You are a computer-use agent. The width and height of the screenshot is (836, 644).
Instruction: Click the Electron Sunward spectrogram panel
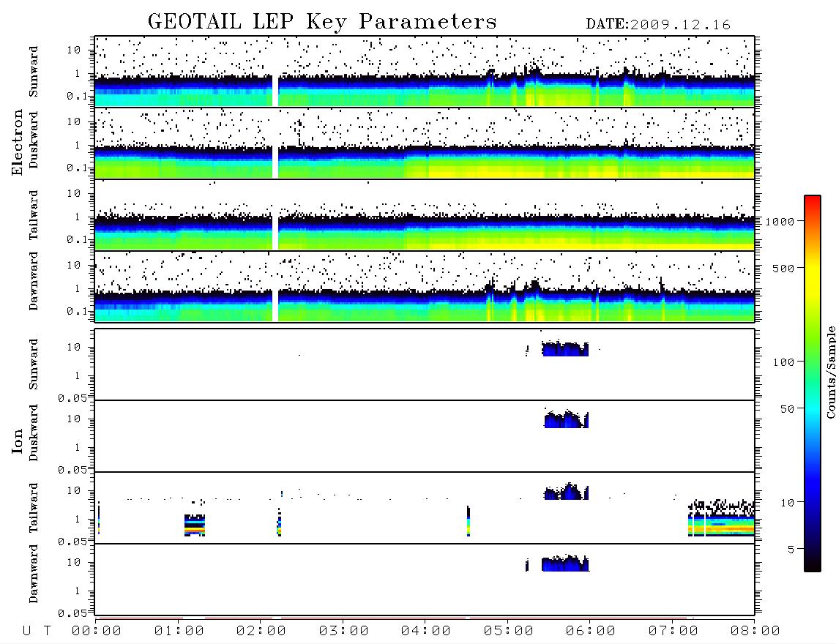(425, 72)
